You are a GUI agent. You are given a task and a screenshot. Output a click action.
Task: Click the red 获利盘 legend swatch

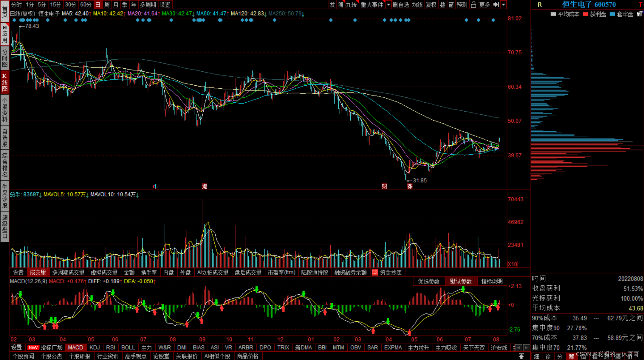pos(586,14)
